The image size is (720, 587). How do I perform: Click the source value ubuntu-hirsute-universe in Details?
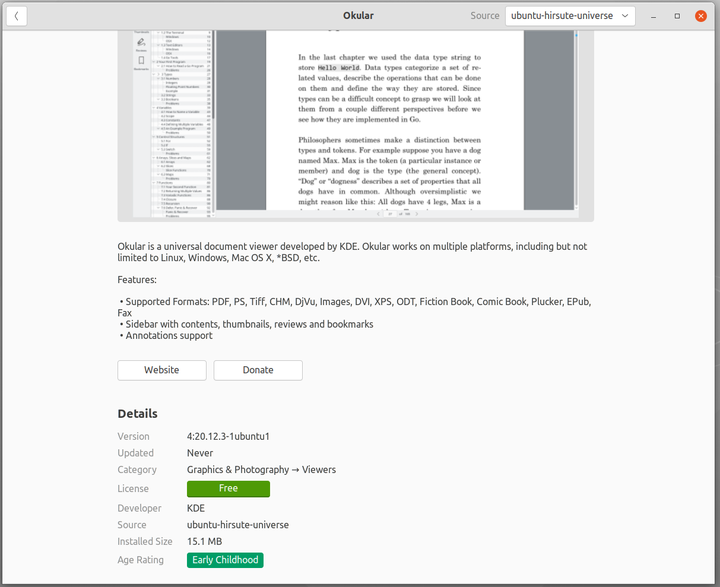[x=238, y=525]
